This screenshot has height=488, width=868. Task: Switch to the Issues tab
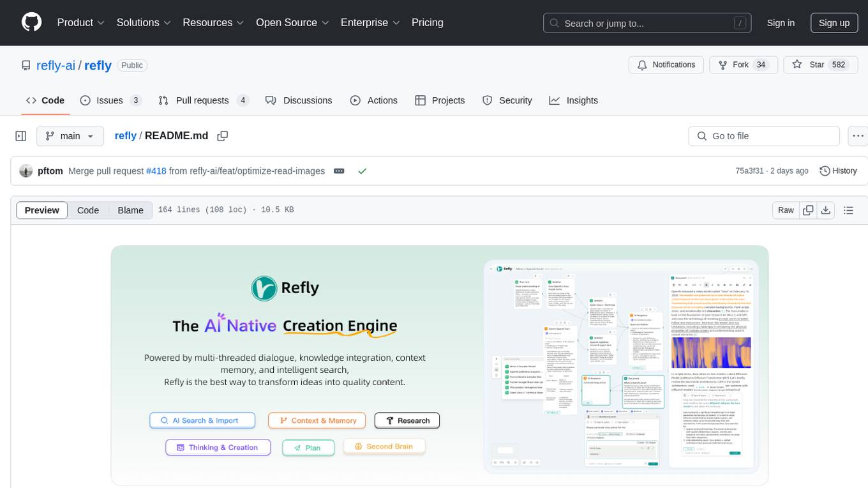click(110, 100)
